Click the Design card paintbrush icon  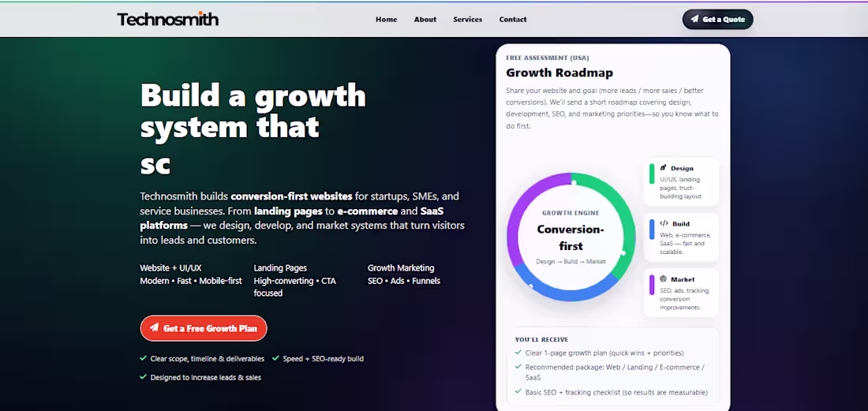click(x=664, y=167)
